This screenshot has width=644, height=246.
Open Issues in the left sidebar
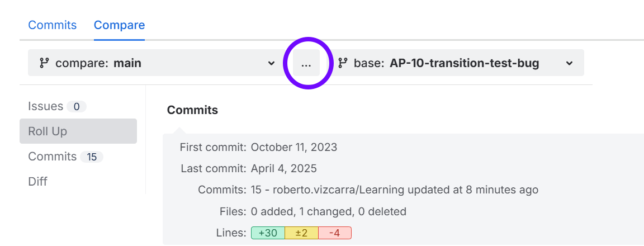click(x=46, y=106)
